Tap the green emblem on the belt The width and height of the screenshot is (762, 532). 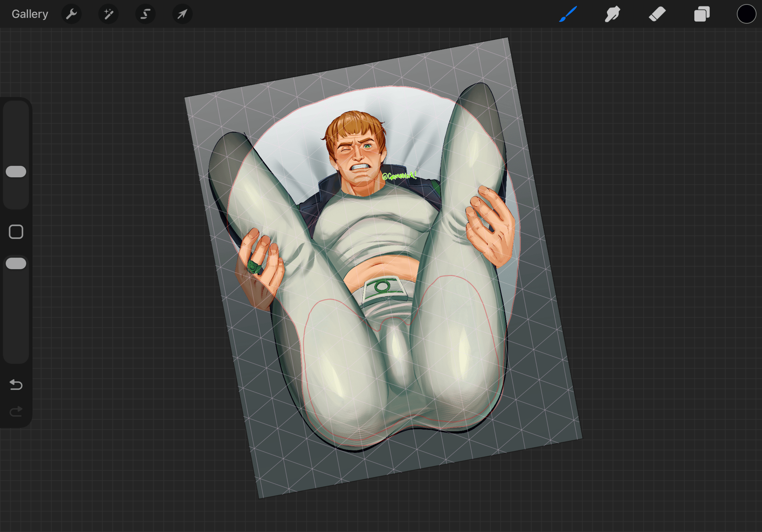[x=383, y=287]
